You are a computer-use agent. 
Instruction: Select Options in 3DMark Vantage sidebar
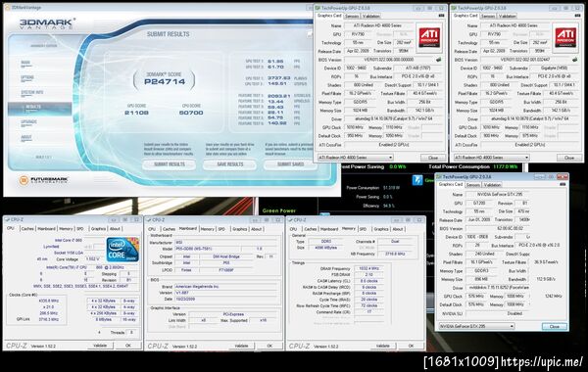tap(27, 78)
